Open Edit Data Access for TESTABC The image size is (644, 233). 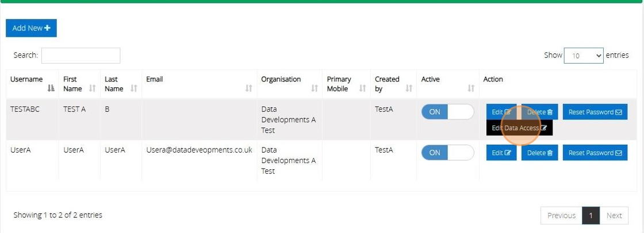coord(519,128)
